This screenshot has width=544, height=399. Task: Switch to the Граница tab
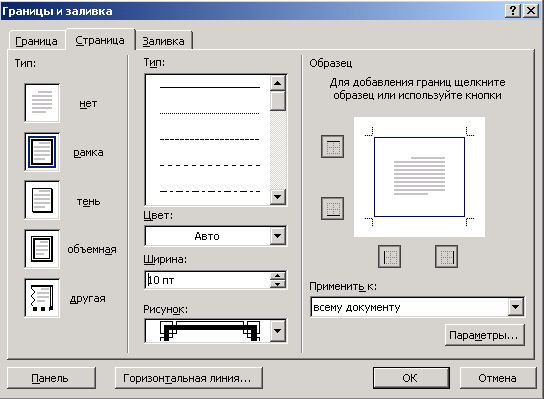click(x=36, y=41)
